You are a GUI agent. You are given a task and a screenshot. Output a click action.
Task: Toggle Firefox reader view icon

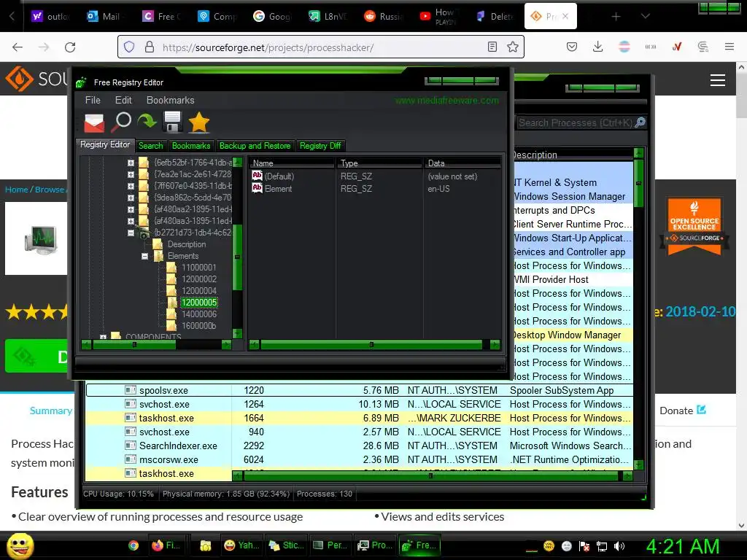[x=492, y=47]
